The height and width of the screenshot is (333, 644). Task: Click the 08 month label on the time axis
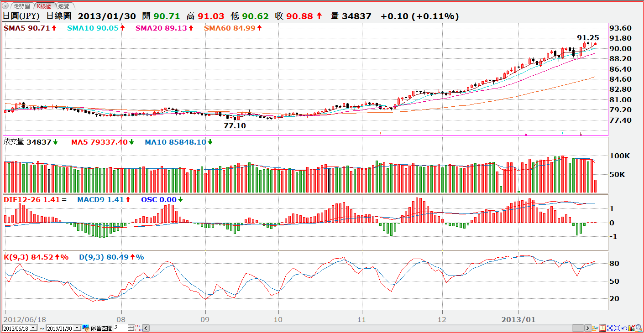coord(121,319)
